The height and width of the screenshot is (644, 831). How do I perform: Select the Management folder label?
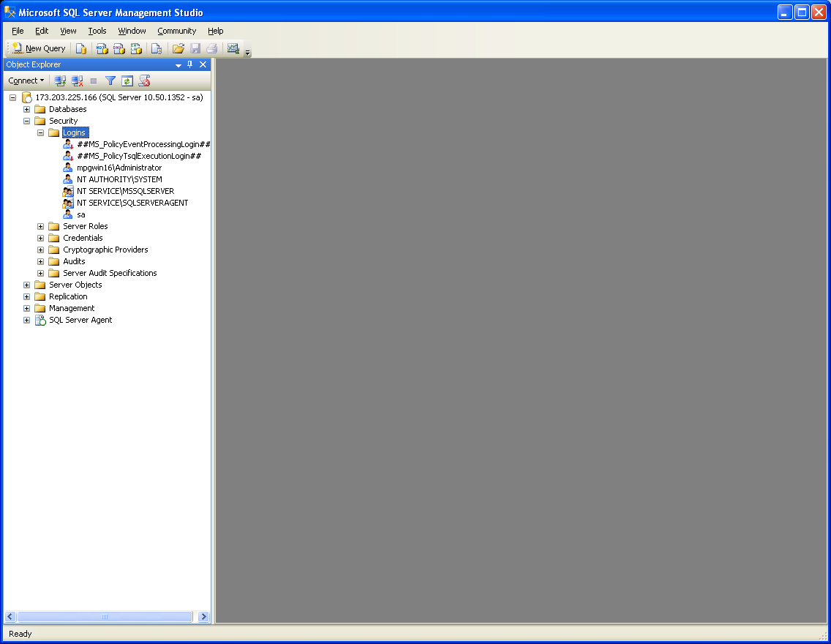(x=72, y=308)
